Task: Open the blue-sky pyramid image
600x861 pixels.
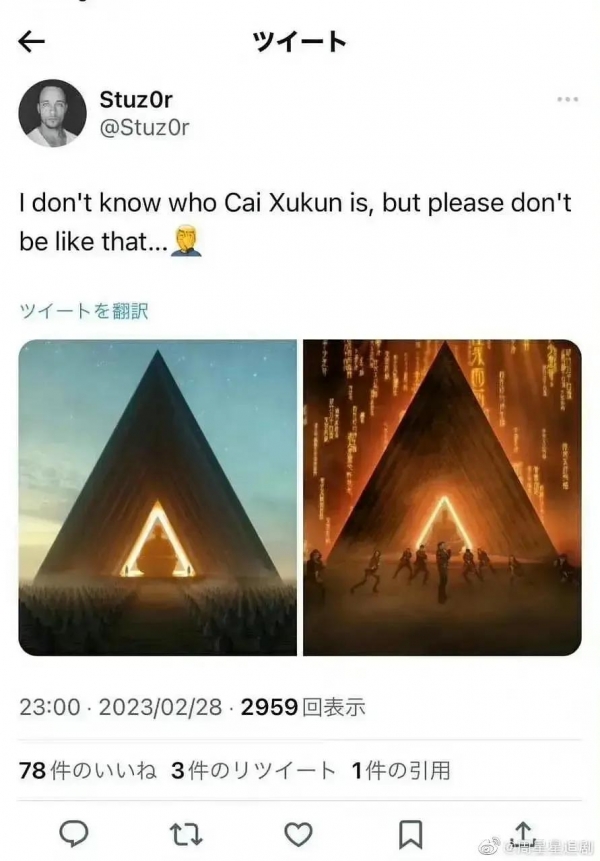Action: pyautogui.click(x=158, y=497)
